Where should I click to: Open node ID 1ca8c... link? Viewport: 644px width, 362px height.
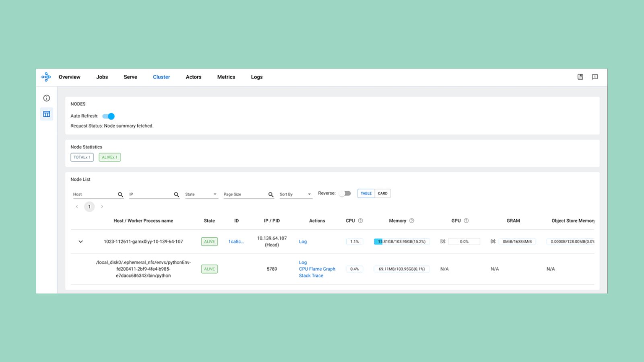click(x=236, y=242)
